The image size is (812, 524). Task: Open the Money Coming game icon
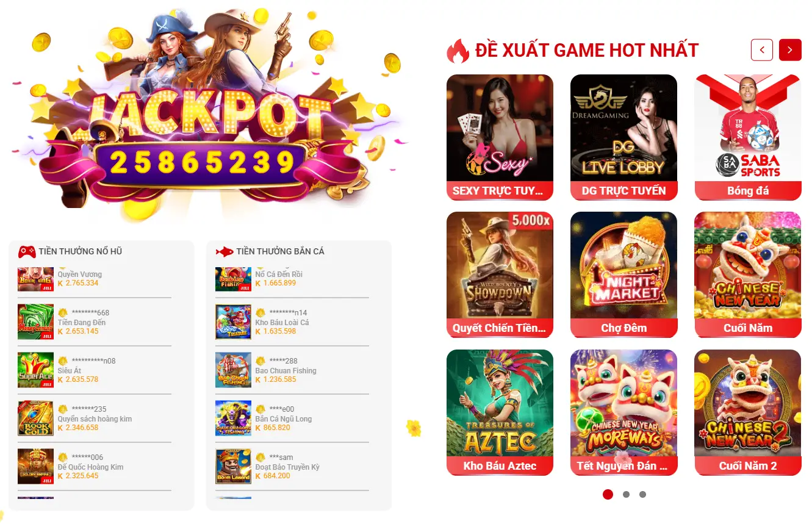[x=35, y=321]
